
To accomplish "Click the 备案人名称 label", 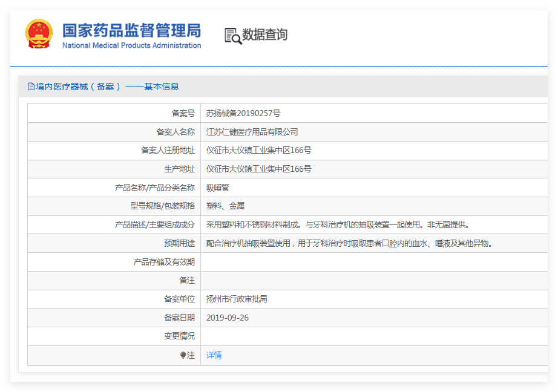I will (x=176, y=132).
